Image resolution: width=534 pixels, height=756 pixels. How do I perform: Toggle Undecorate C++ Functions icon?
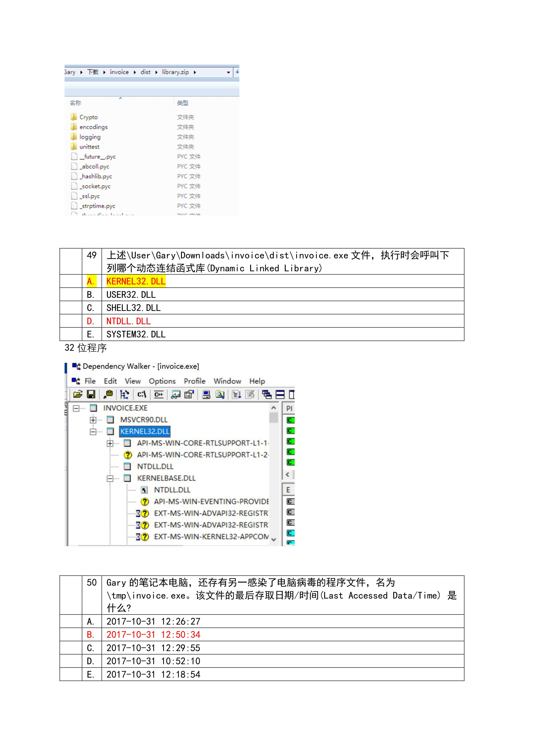[159, 394]
